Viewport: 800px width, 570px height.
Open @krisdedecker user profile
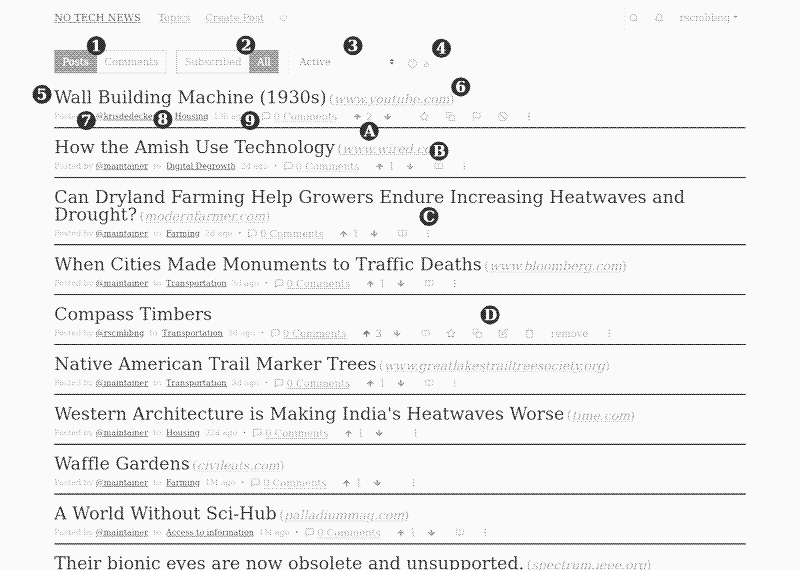[x=127, y=116]
